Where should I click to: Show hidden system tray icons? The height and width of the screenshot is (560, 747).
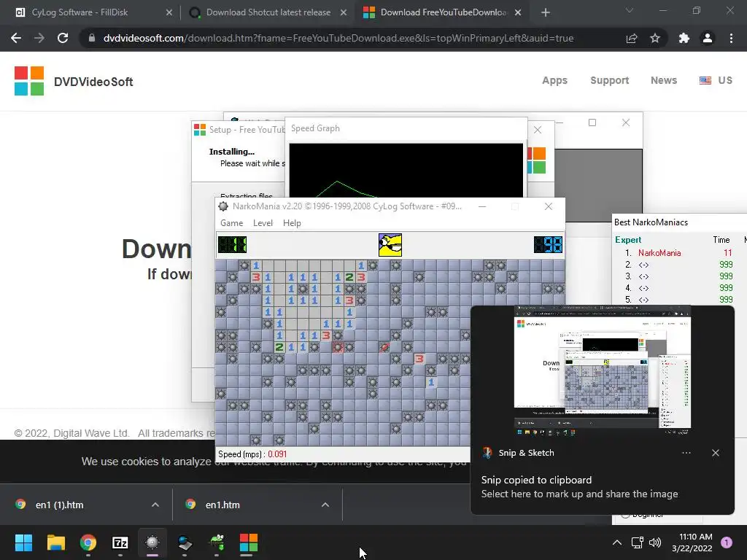pyautogui.click(x=617, y=542)
